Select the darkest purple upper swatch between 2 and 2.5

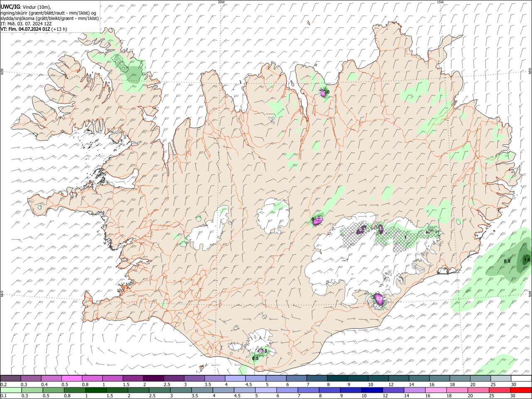click(153, 379)
